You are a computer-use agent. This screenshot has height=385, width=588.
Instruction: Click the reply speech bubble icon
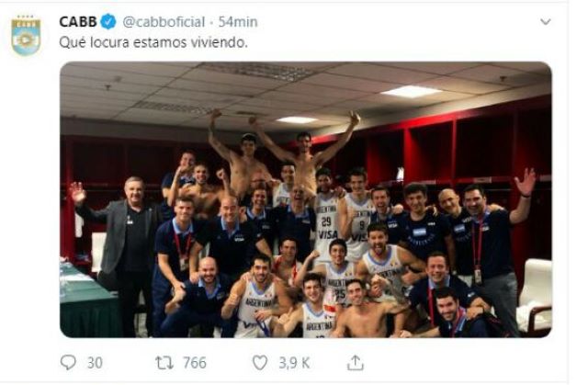pyautogui.click(x=68, y=362)
